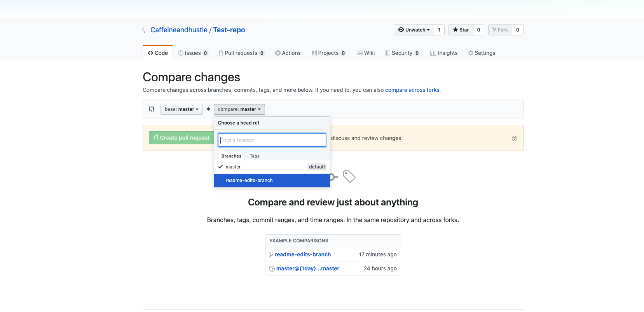
Task: Open repository Settings tab
Action: 482,53
